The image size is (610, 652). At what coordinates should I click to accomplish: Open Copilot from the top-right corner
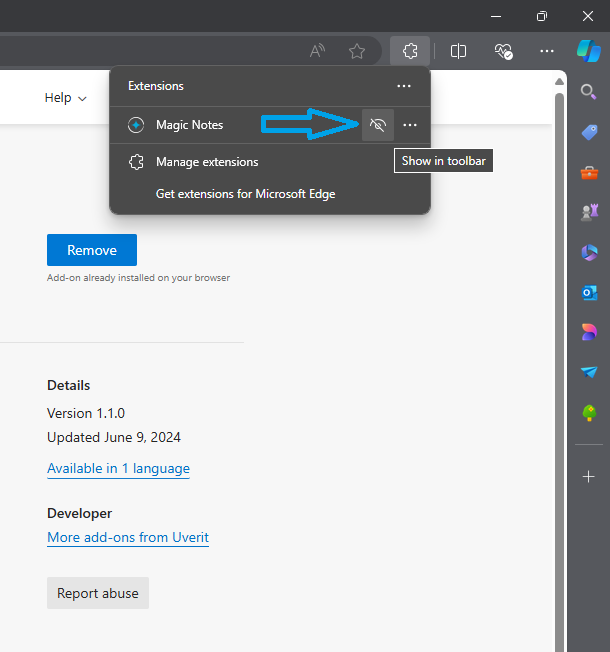(588, 50)
